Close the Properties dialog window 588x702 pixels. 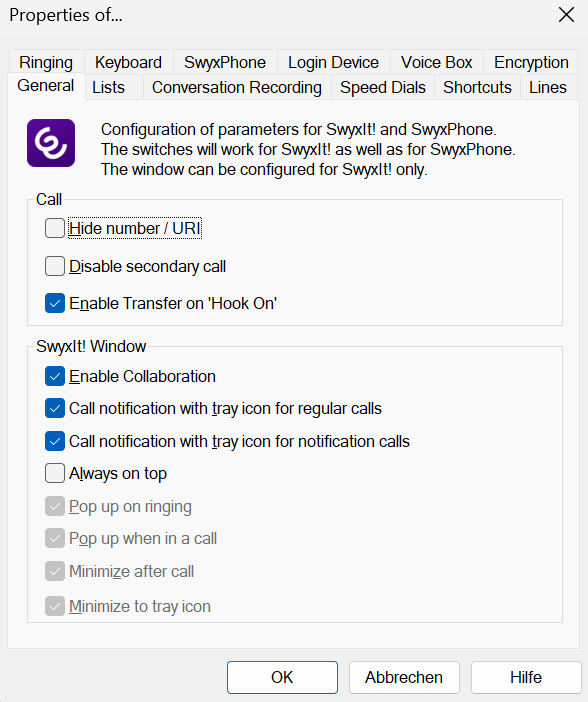point(566,15)
